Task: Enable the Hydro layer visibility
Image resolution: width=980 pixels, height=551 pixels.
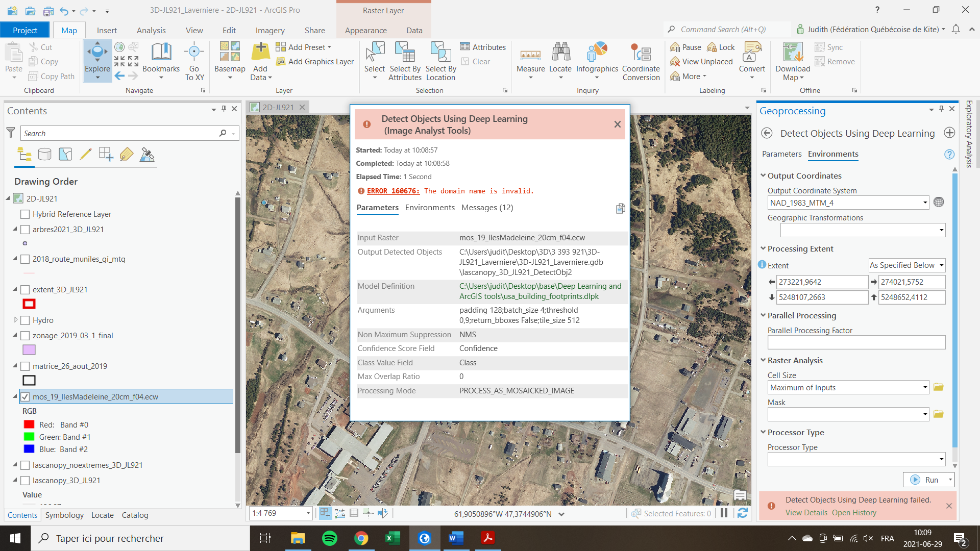Action: tap(24, 320)
